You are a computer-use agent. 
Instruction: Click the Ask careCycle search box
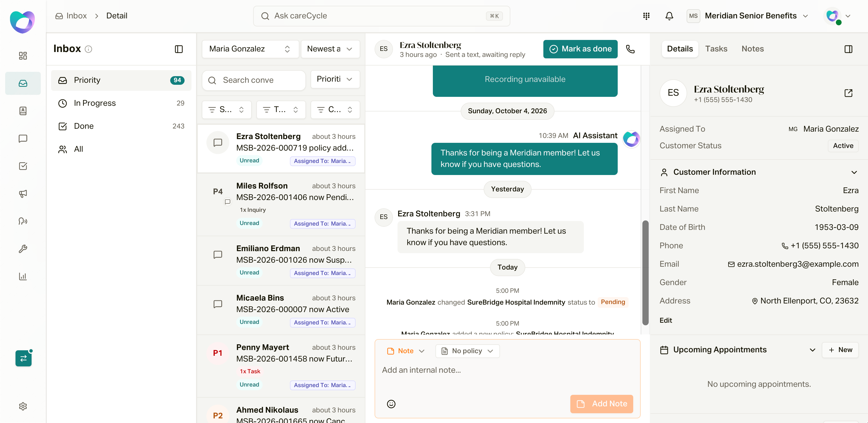coord(381,16)
